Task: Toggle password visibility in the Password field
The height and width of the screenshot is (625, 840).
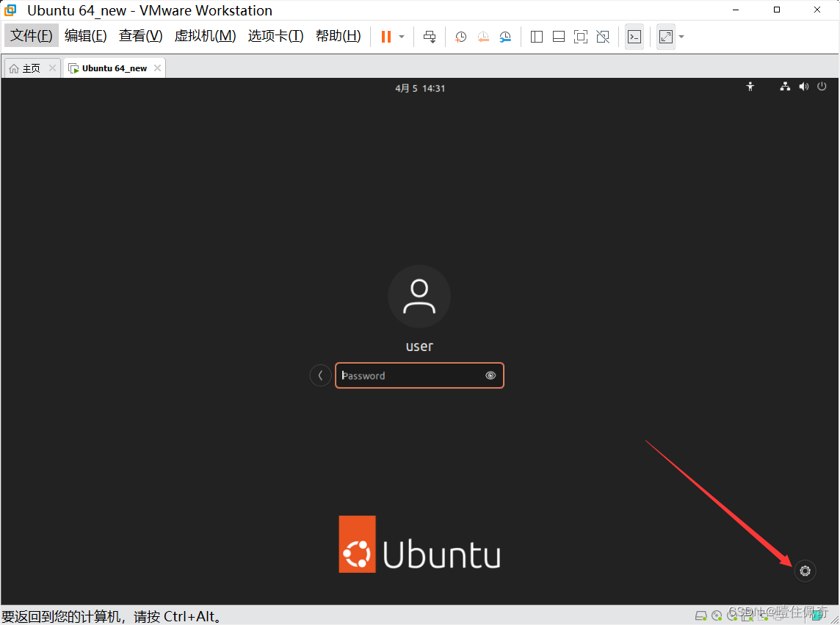Action: [x=490, y=375]
